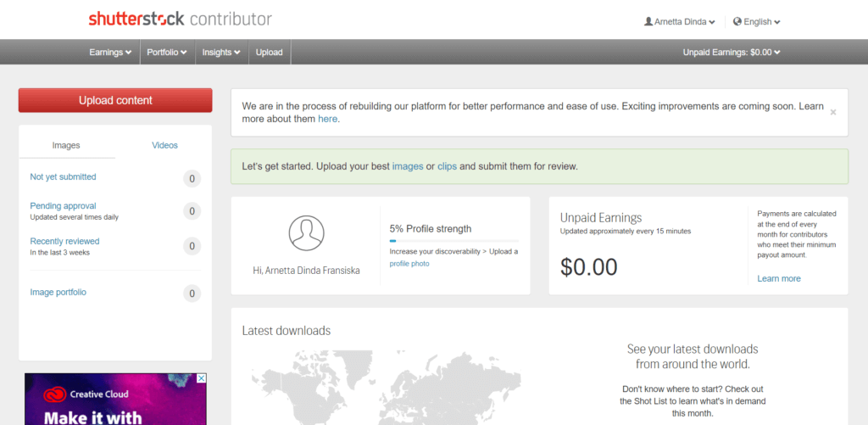Click Learn more about payments

pyautogui.click(x=778, y=278)
